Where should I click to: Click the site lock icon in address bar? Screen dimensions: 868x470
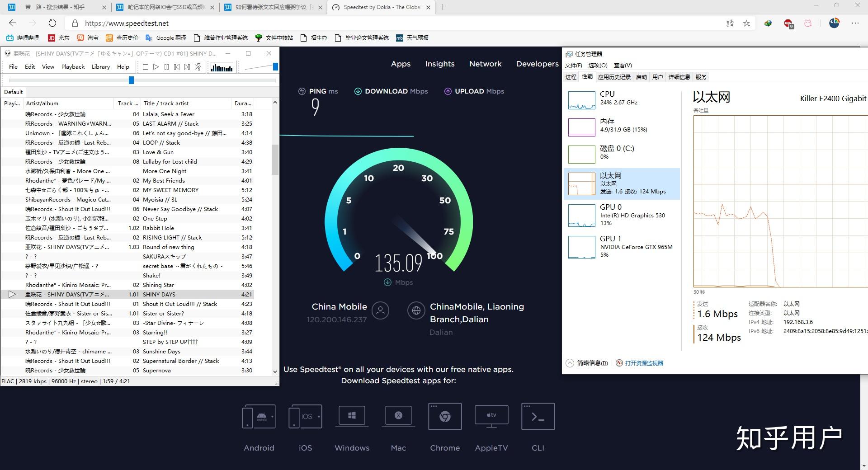[x=75, y=23]
